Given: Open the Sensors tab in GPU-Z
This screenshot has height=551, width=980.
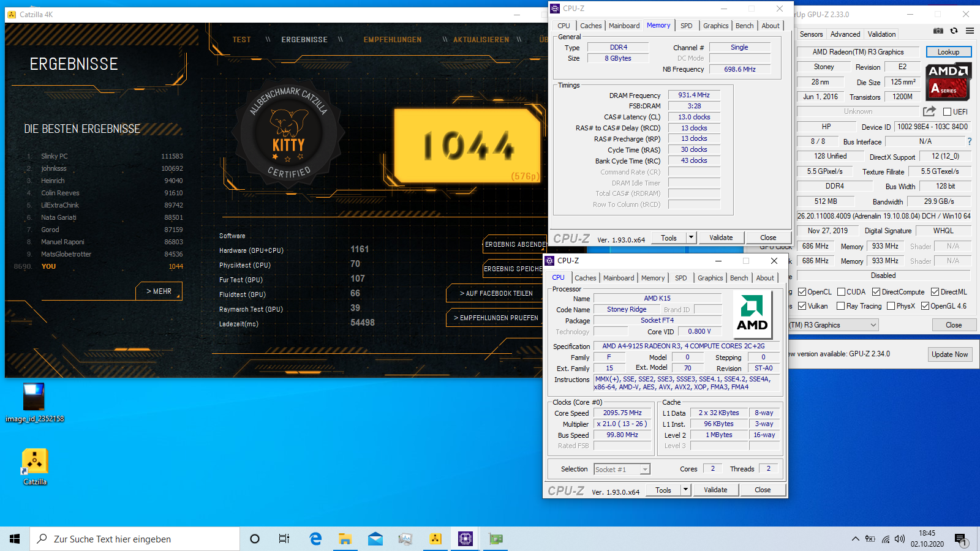Looking at the screenshot, I should (811, 34).
